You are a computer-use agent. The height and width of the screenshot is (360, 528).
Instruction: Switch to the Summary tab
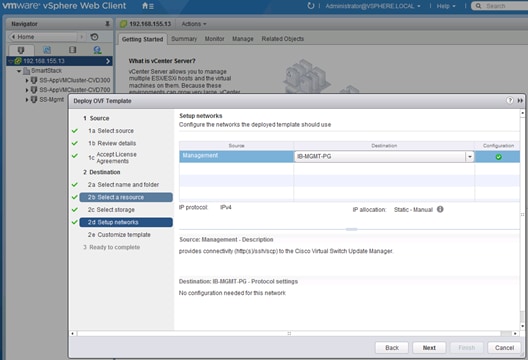point(184,39)
